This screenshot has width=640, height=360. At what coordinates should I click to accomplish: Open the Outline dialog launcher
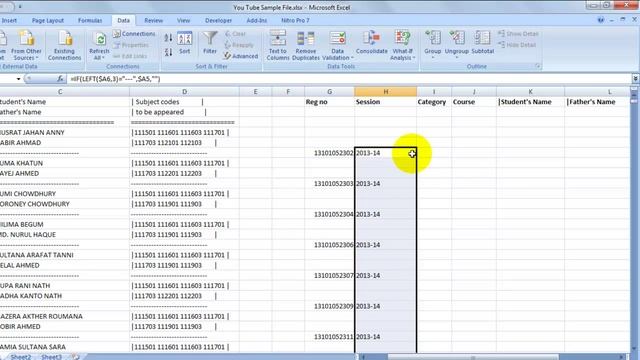tap(538, 66)
